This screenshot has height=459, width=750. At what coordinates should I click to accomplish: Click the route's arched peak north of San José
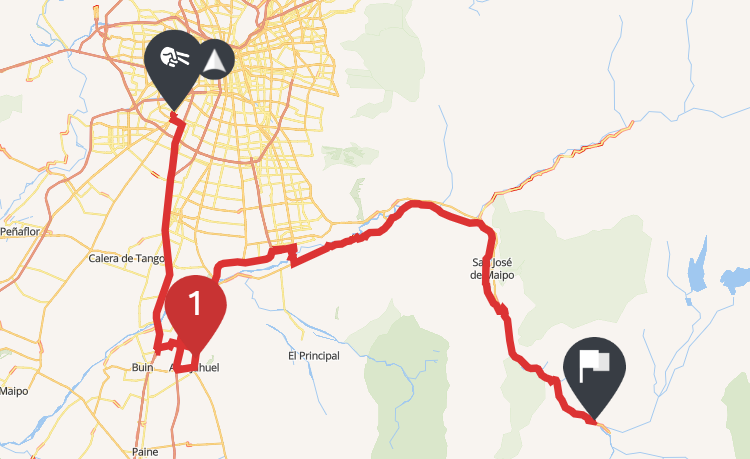coord(417,205)
